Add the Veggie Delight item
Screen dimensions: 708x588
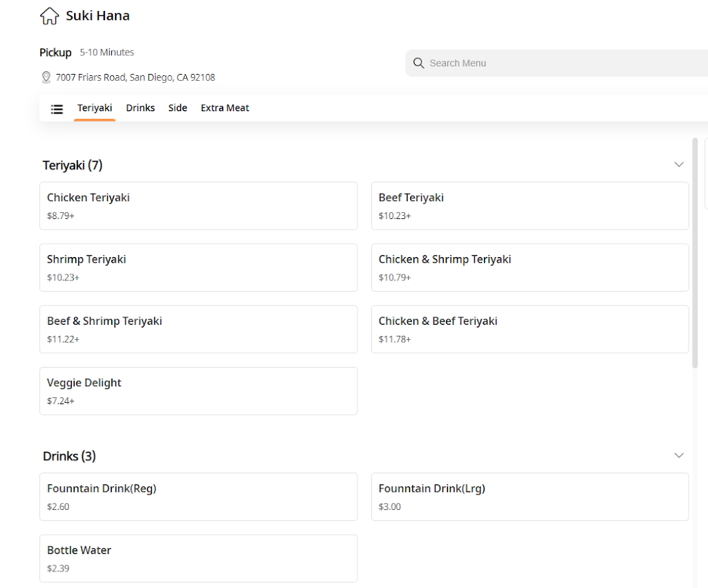pyautogui.click(x=198, y=391)
